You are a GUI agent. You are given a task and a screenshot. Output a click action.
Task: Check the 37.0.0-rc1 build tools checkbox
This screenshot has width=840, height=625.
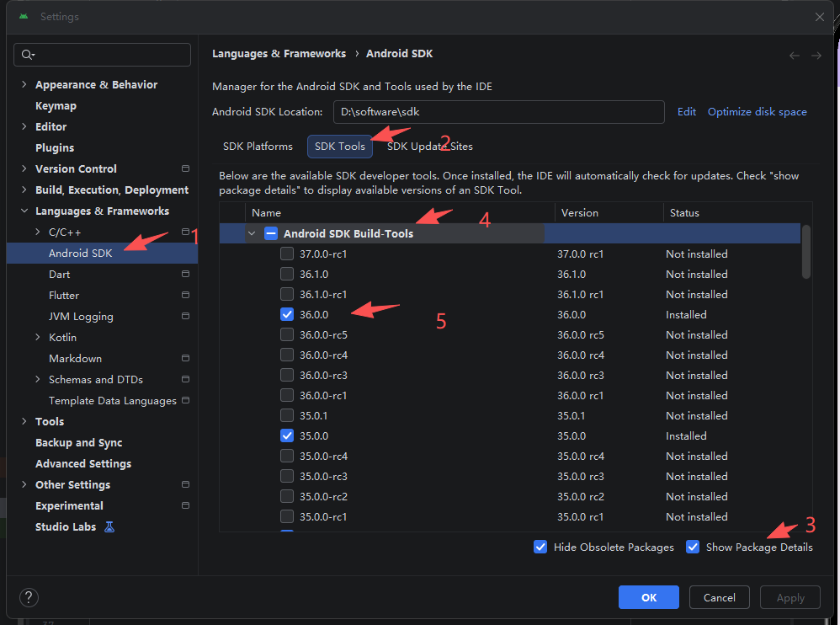coord(287,254)
